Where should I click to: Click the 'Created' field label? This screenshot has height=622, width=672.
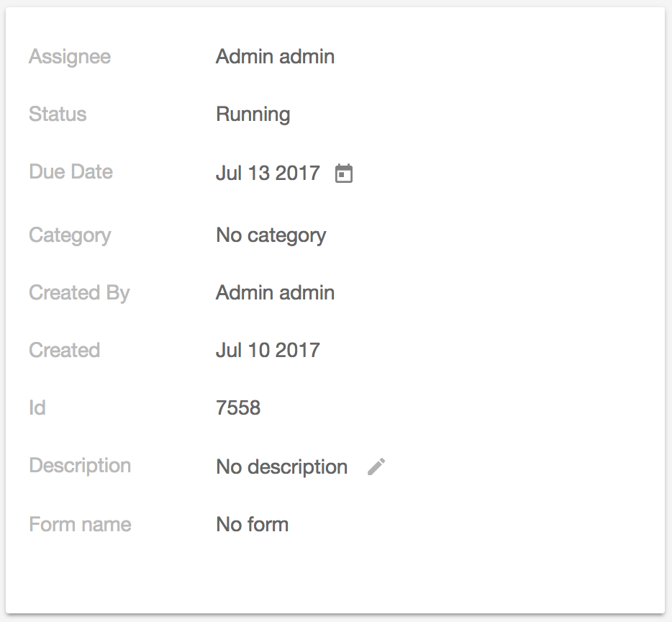pos(64,350)
